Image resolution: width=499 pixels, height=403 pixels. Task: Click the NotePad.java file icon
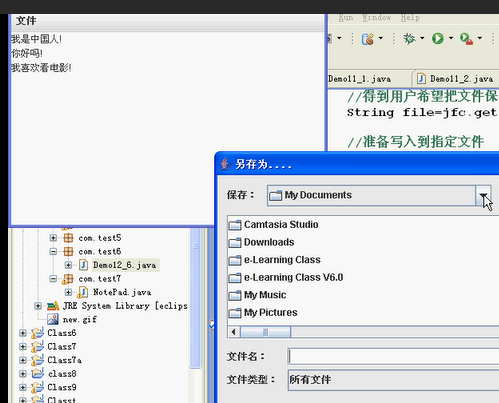pos(83,292)
